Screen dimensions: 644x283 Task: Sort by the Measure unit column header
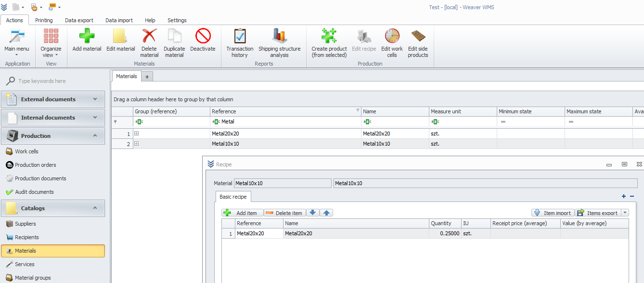[463, 111]
